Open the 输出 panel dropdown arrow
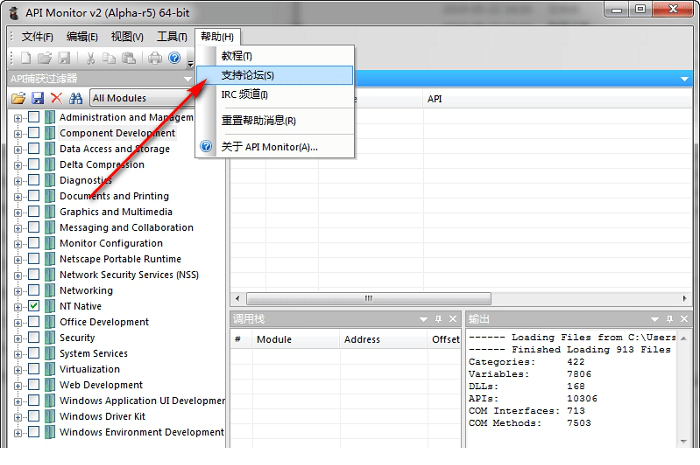 pyautogui.click(x=654, y=320)
